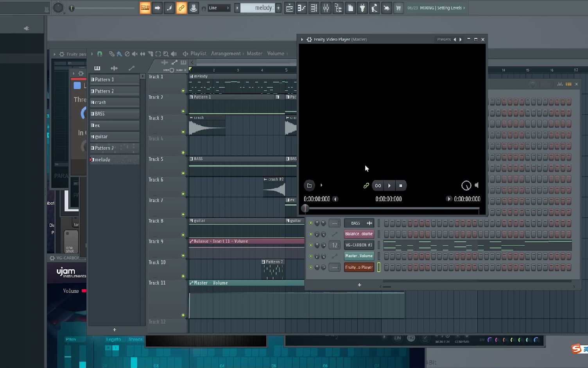This screenshot has height=368, width=588.
Task: Open the Line snap dropdown
Action: coord(219,7)
